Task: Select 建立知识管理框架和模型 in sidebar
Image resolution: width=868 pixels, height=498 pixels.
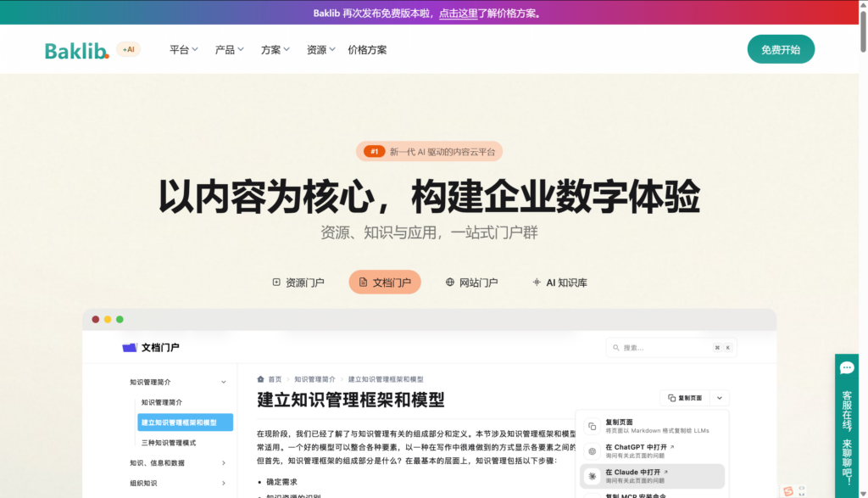Action: (x=185, y=422)
